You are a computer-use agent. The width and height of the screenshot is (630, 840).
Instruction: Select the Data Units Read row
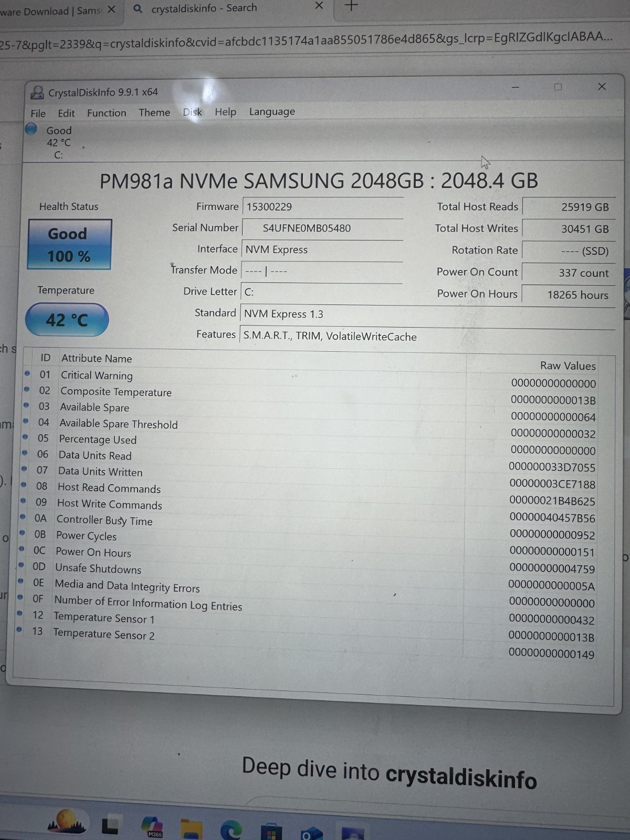coord(310,460)
